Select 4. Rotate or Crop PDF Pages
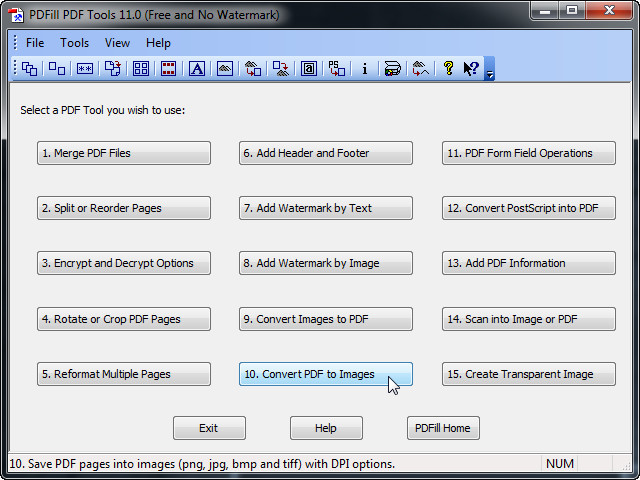 tap(124, 319)
